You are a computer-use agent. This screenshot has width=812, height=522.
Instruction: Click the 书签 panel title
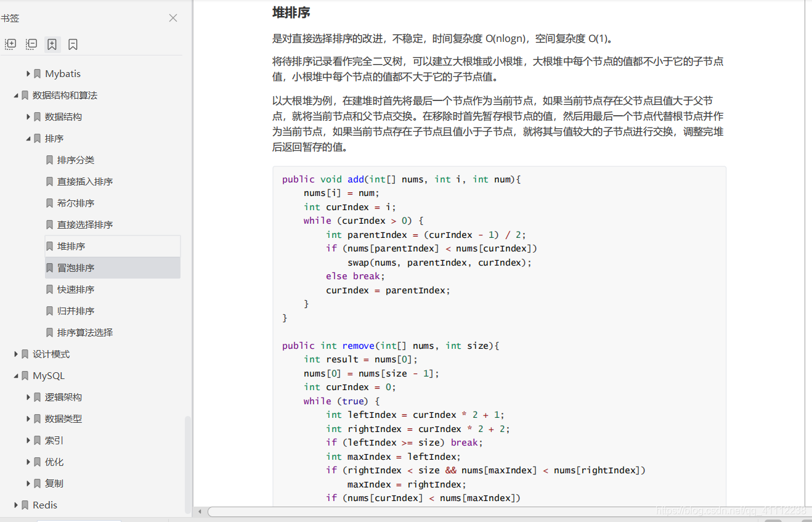coord(10,18)
